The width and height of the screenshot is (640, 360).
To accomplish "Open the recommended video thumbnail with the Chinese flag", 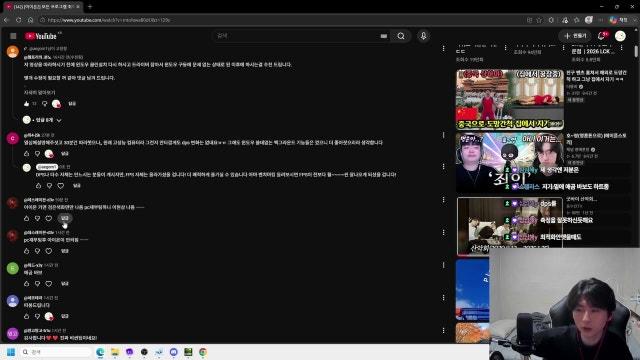I will point(510,100).
